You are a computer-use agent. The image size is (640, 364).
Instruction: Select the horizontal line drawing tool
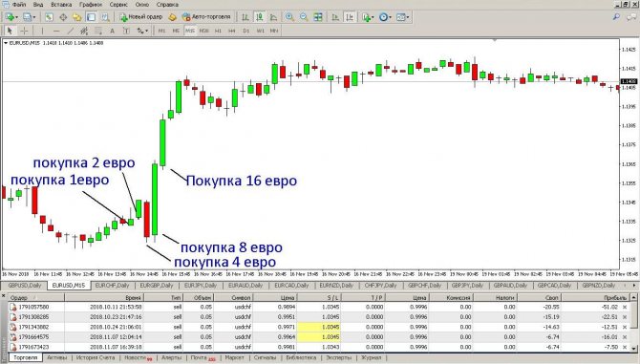(x=56, y=31)
